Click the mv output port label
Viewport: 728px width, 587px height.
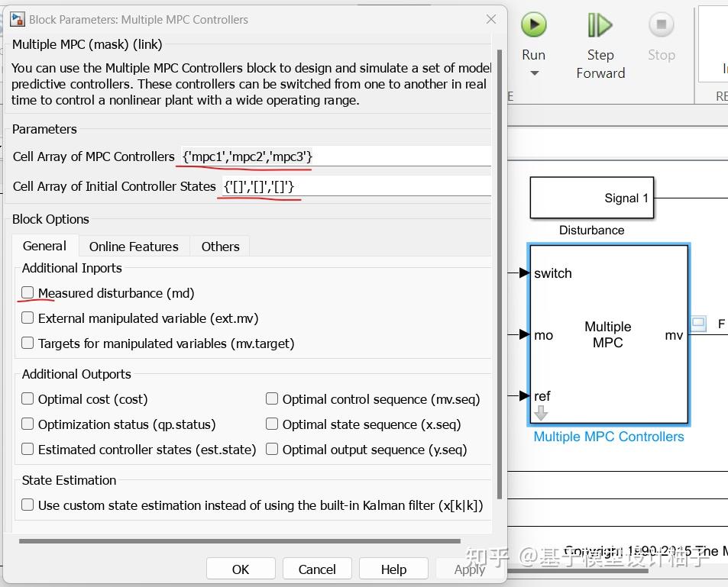click(674, 335)
